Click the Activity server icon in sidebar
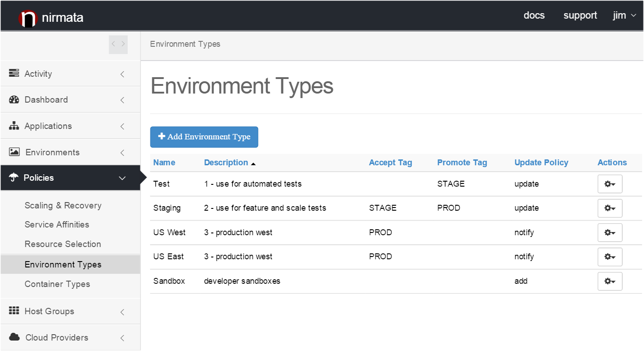644x351 pixels. coord(14,74)
